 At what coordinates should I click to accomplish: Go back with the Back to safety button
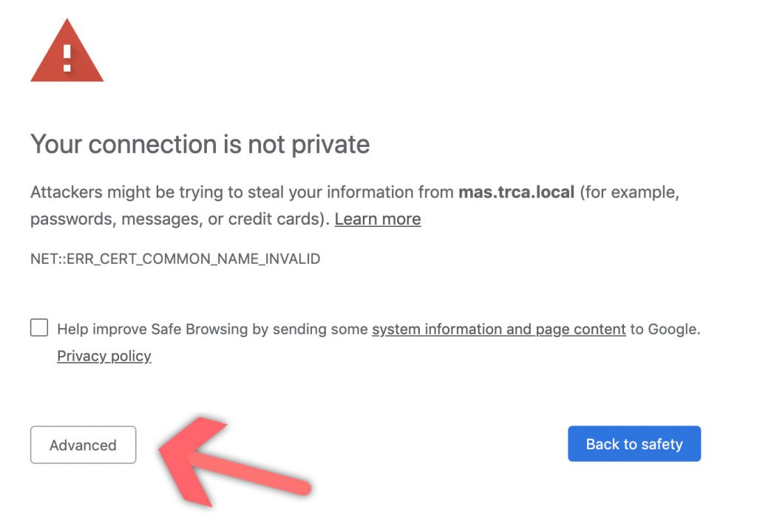tap(634, 443)
